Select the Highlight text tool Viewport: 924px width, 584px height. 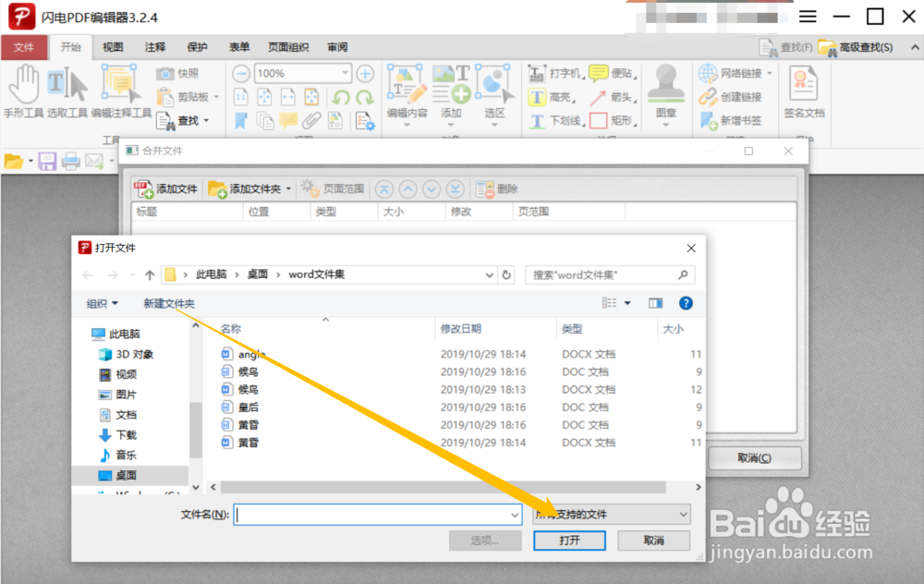552,97
